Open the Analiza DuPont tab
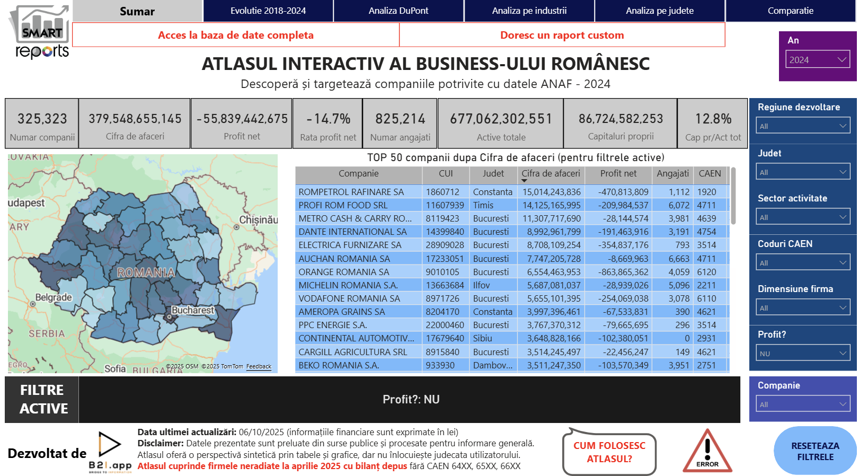The height and width of the screenshot is (476, 868). (x=398, y=11)
